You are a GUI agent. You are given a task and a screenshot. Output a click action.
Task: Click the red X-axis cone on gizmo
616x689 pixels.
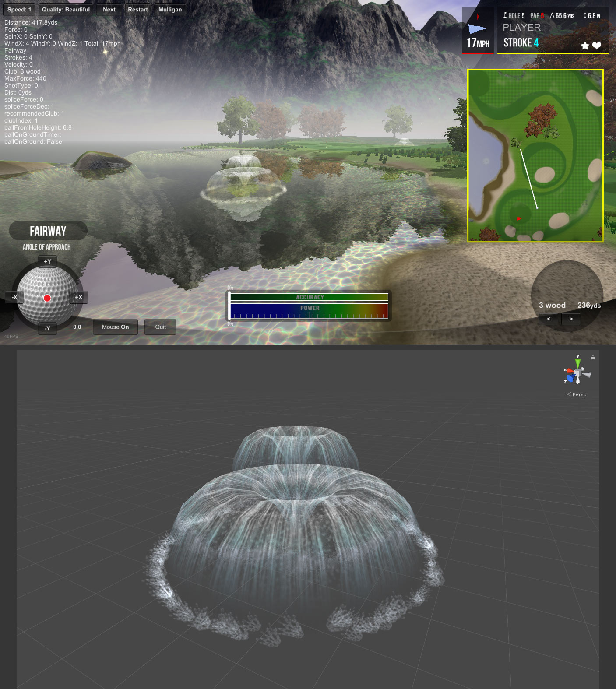[x=570, y=371]
